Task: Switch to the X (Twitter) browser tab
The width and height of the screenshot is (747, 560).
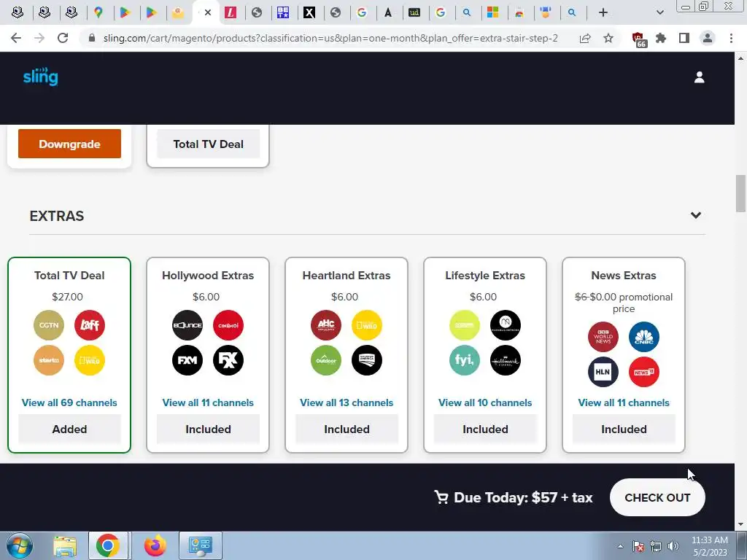Action: click(x=309, y=12)
